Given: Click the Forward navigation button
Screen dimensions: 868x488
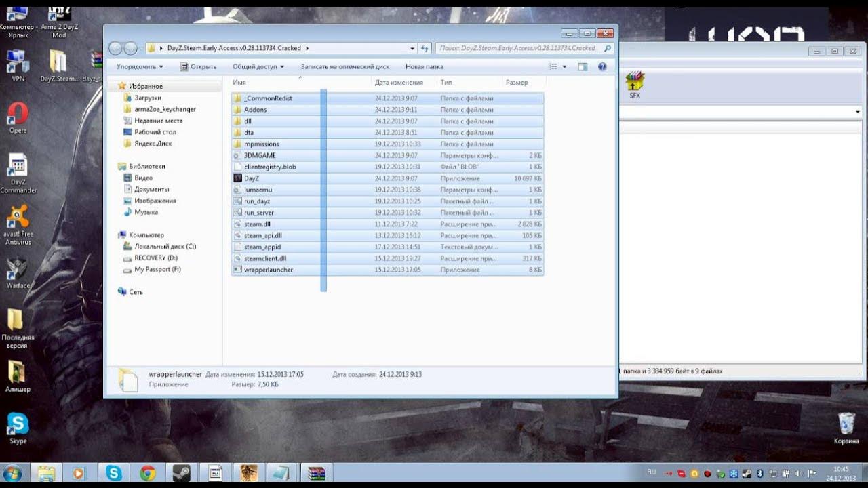Looking at the screenshot, I should point(130,48).
